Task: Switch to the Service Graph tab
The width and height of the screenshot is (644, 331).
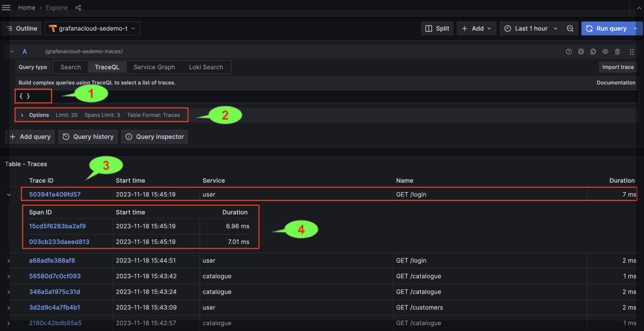Action: (154, 67)
